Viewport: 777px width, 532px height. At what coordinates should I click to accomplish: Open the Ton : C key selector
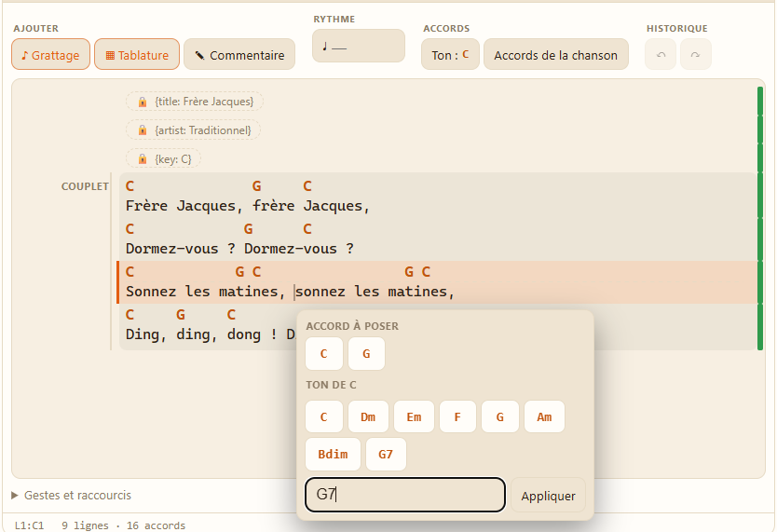450,54
